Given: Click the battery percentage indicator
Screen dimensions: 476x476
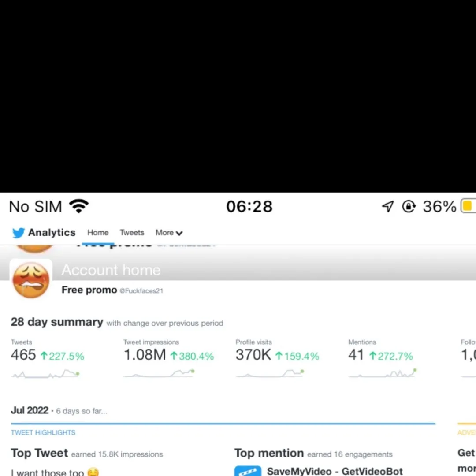Looking at the screenshot, I should point(439,206).
